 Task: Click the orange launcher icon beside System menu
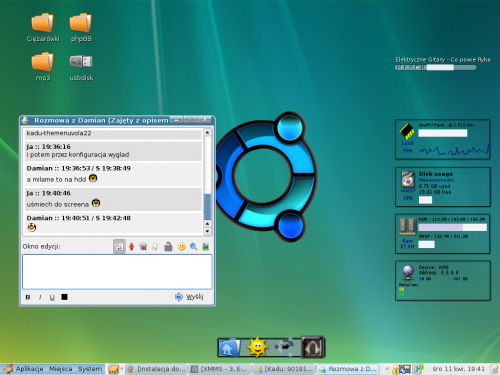tap(113, 369)
